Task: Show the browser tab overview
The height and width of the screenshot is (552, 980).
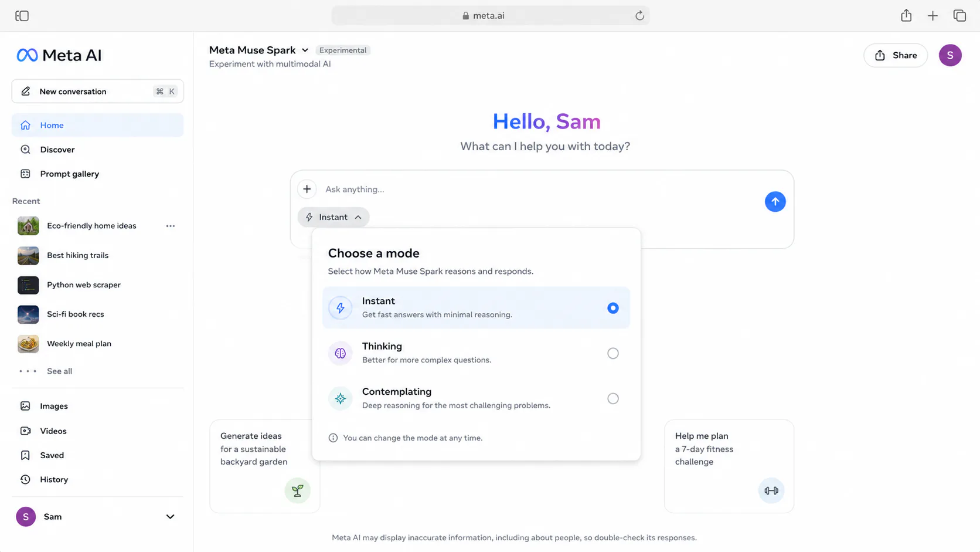Action: (x=959, y=16)
